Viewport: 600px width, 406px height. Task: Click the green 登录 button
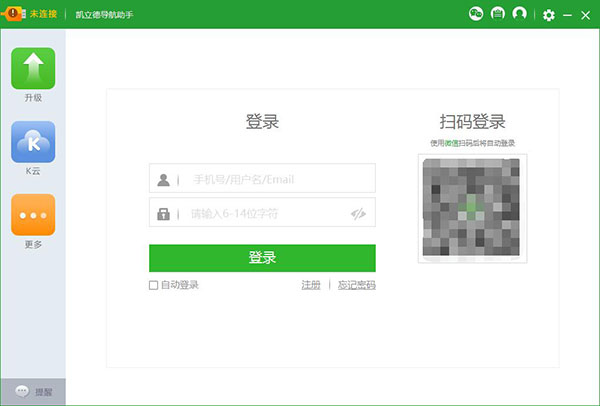point(262,258)
